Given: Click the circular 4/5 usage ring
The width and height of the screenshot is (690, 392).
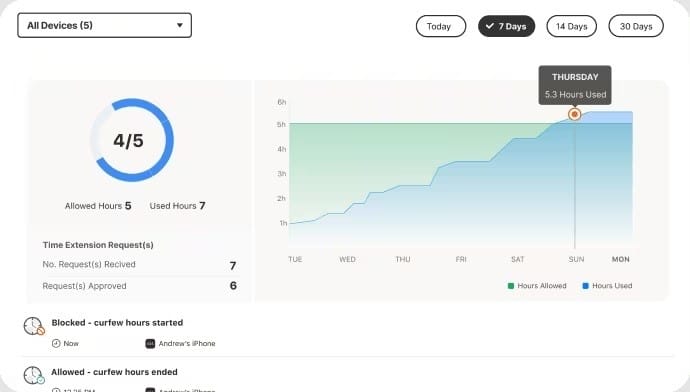Looking at the screenshot, I should point(132,140).
